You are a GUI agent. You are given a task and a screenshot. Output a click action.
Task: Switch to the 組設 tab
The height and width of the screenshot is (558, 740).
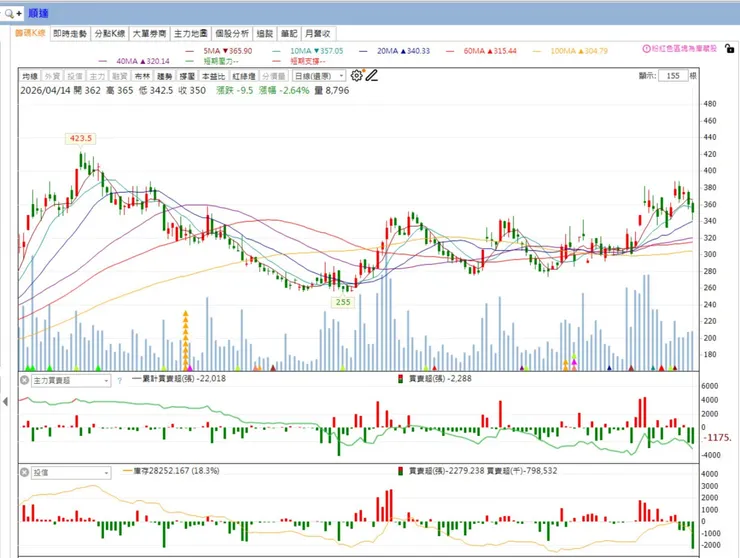(265, 34)
